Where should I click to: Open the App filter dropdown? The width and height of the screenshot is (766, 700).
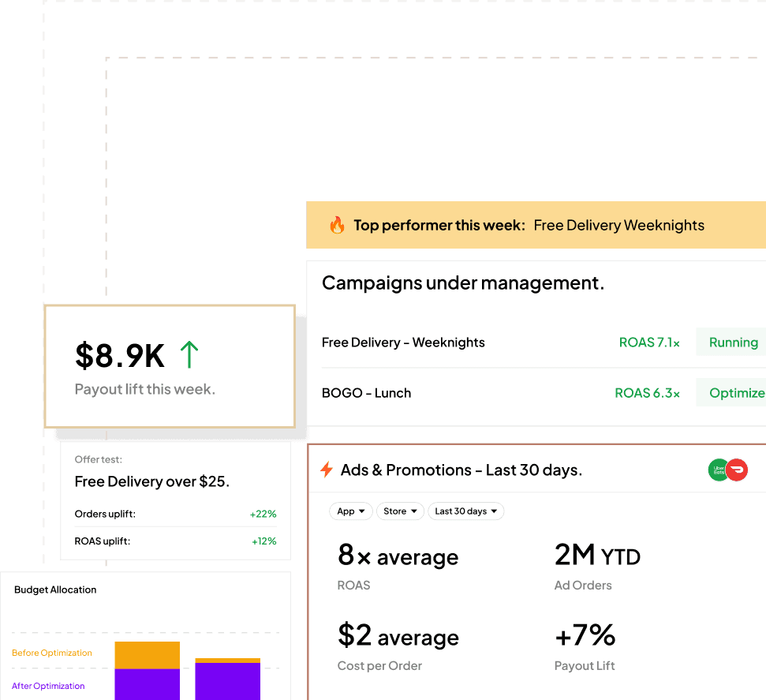[350, 511]
